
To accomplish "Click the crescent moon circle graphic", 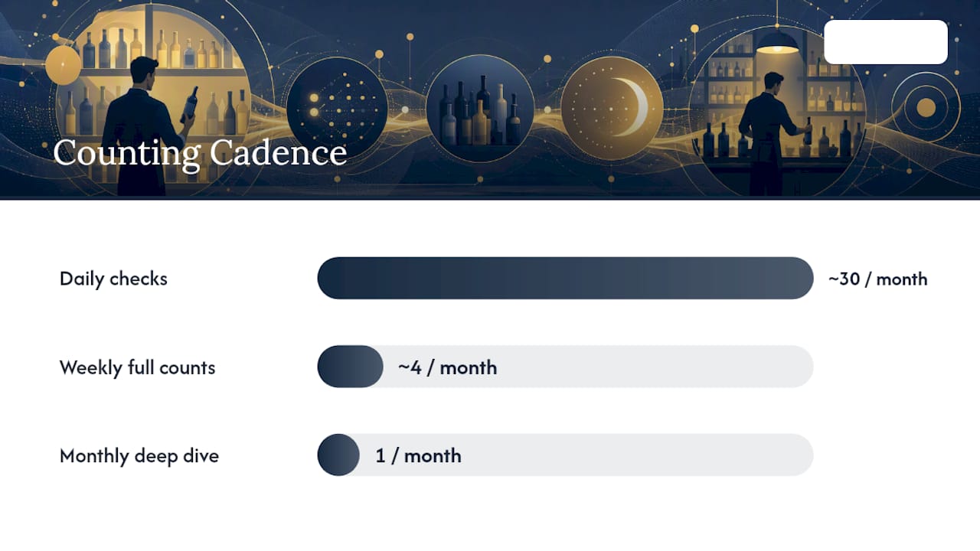I will pyautogui.click(x=612, y=107).
